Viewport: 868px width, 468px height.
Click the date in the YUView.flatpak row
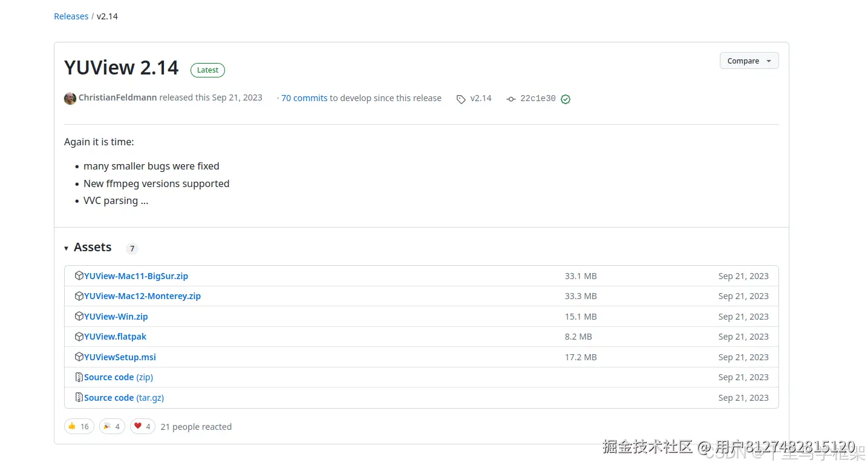click(x=743, y=337)
